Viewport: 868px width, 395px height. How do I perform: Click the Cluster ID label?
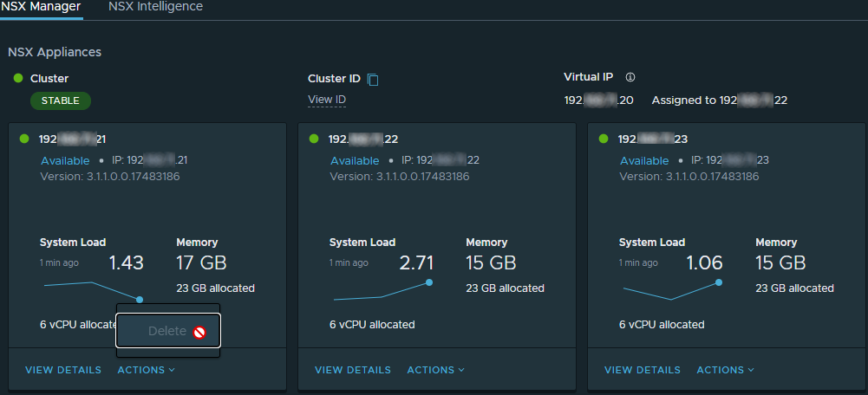coord(335,79)
